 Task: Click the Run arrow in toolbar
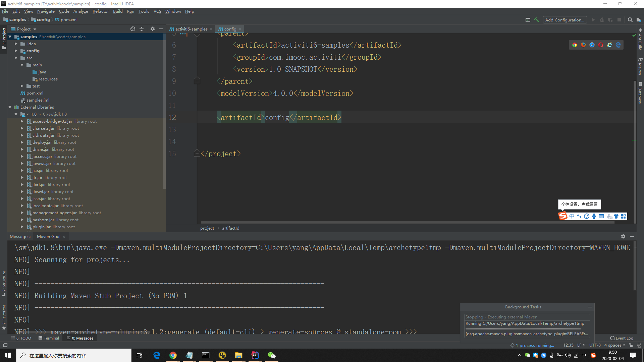[x=593, y=20]
